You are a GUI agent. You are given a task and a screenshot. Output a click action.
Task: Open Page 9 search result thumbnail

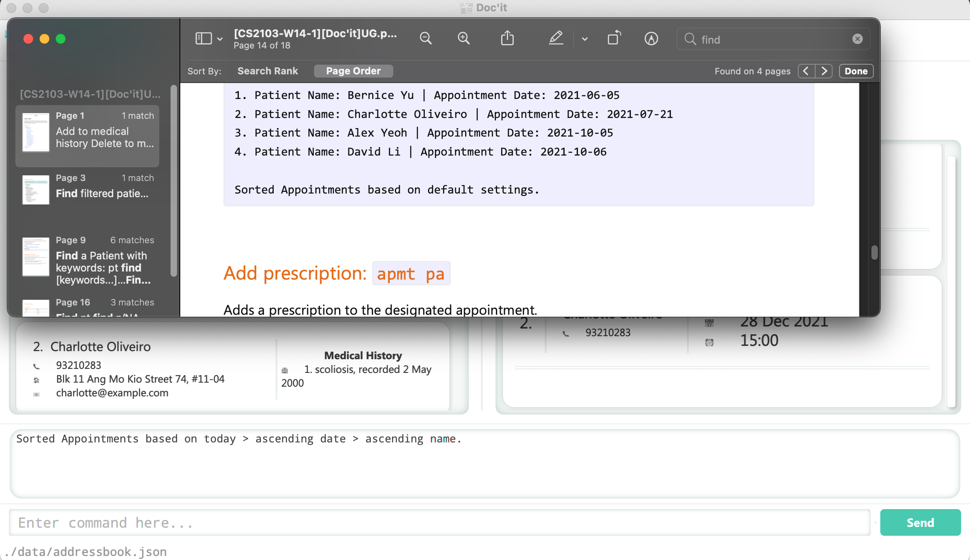[36, 257]
